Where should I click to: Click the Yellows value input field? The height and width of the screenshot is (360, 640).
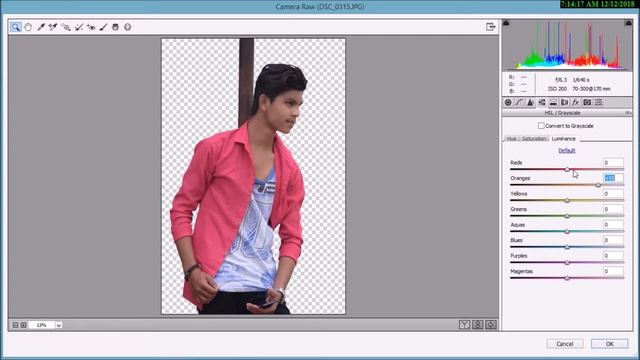(613, 193)
